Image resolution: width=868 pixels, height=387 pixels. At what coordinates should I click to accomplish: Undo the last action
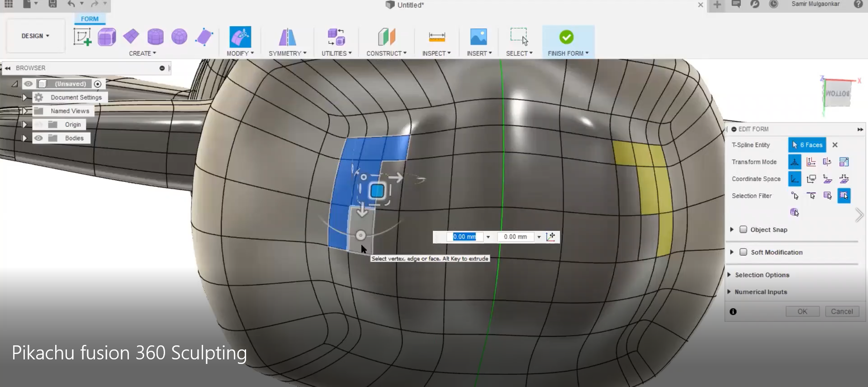[x=71, y=4]
